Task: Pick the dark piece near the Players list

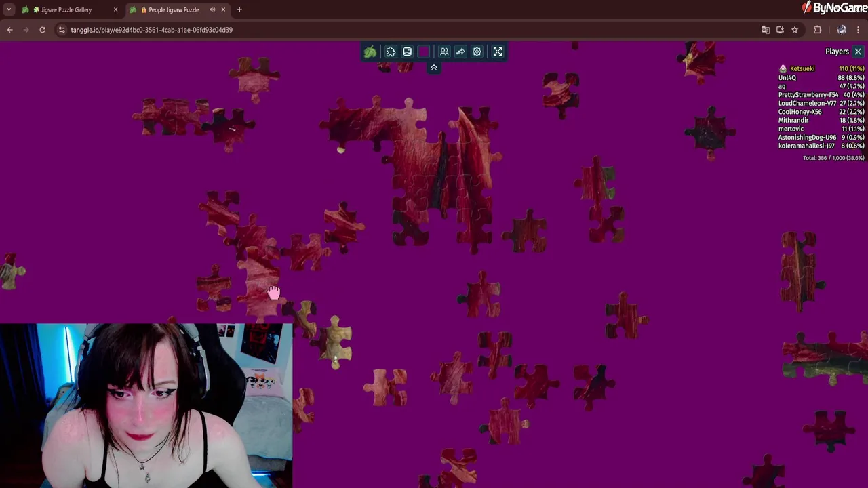Action: [x=709, y=132]
